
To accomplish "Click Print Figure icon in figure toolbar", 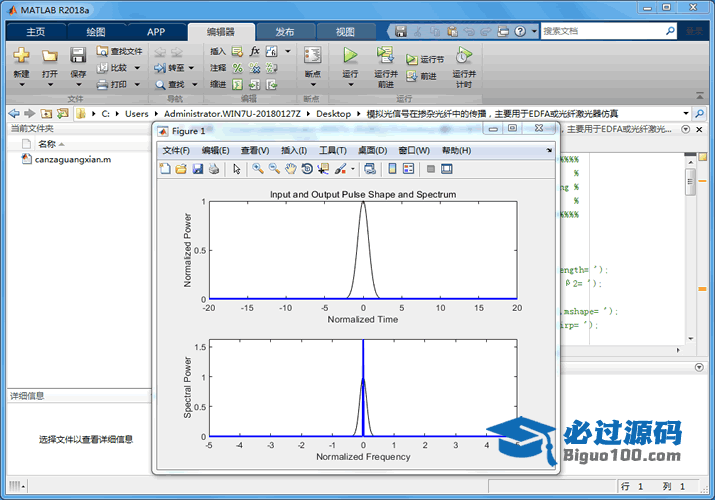I will 214,169.
